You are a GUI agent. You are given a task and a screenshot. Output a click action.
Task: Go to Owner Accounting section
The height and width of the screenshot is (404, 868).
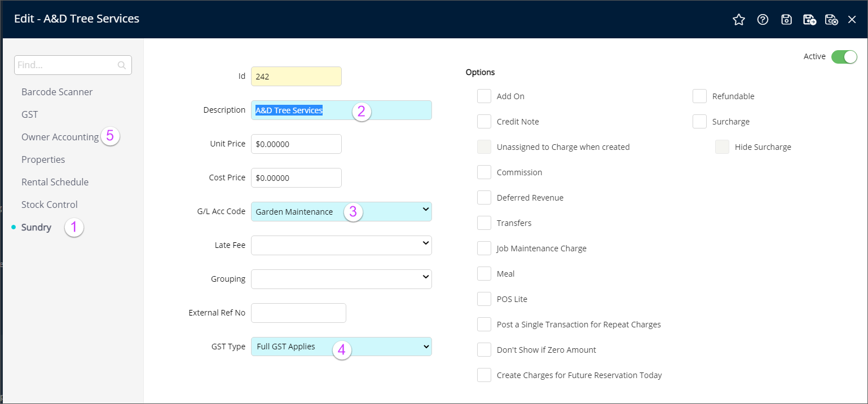coord(60,137)
